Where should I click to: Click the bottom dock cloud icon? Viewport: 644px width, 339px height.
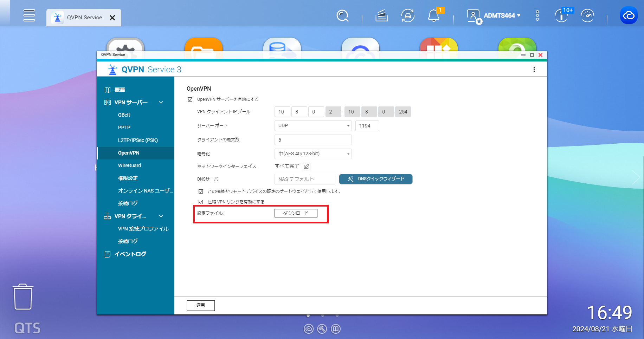click(309, 329)
